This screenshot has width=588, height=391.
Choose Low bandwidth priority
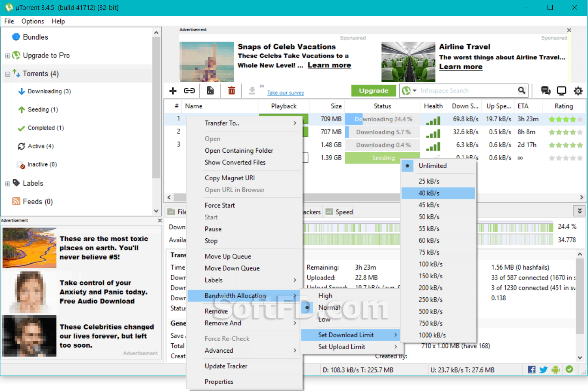(324, 319)
